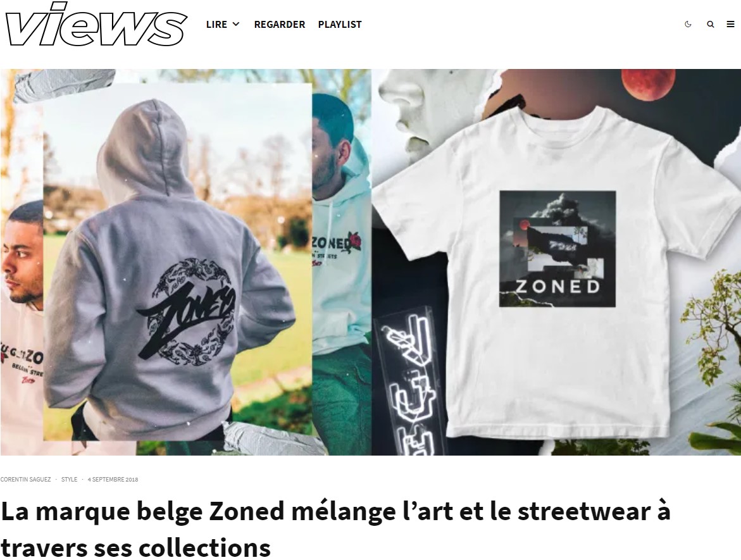This screenshot has width=741, height=560.
Task: Click the red moon in the hero image
Action: click(648, 84)
